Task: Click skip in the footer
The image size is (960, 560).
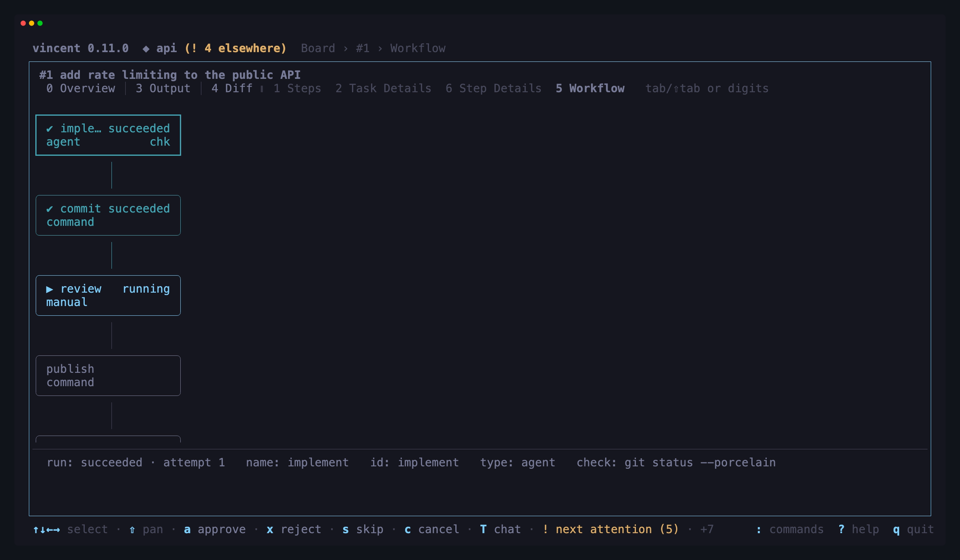Action: click(x=363, y=529)
